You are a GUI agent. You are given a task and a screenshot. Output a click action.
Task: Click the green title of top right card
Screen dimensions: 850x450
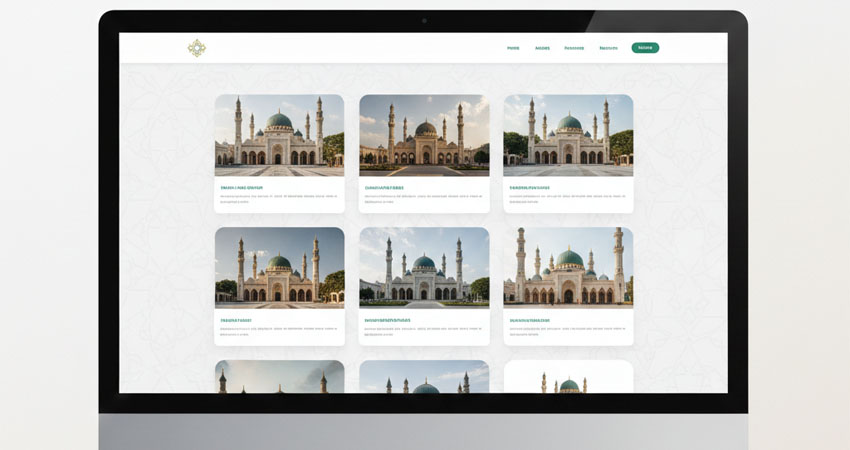pyautogui.click(x=530, y=188)
